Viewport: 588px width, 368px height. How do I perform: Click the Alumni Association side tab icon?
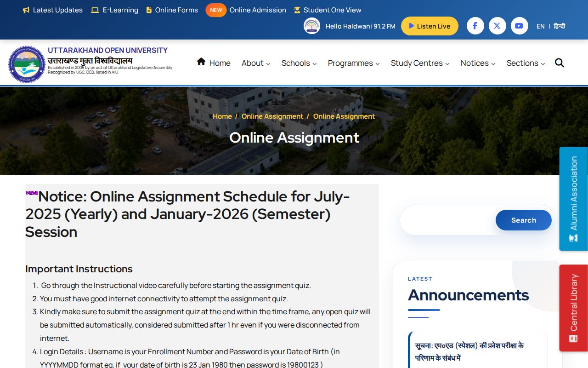(x=573, y=238)
